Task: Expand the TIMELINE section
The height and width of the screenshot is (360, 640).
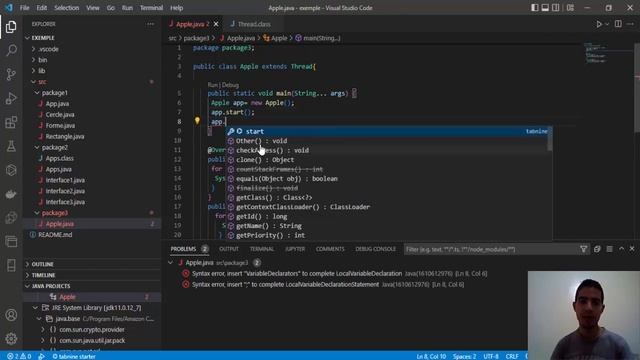Action: [x=27, y=275]
